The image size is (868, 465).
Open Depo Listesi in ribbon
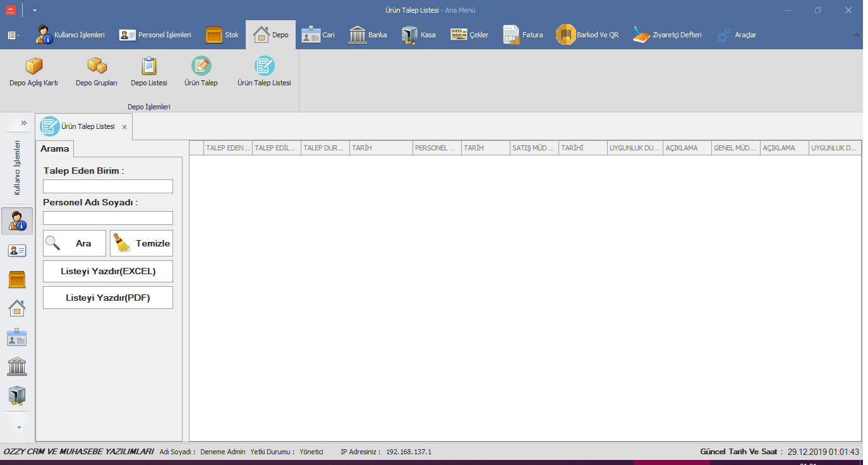click(149, 71)
